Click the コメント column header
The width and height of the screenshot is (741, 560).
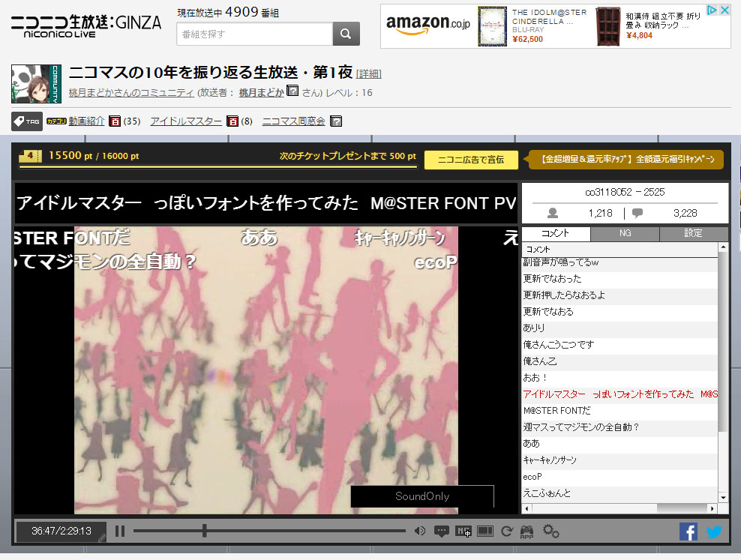tap(620, 250)
